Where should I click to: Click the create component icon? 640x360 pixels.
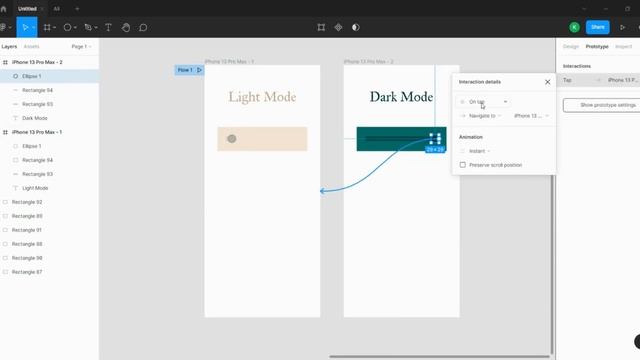[x=338, y=27]
